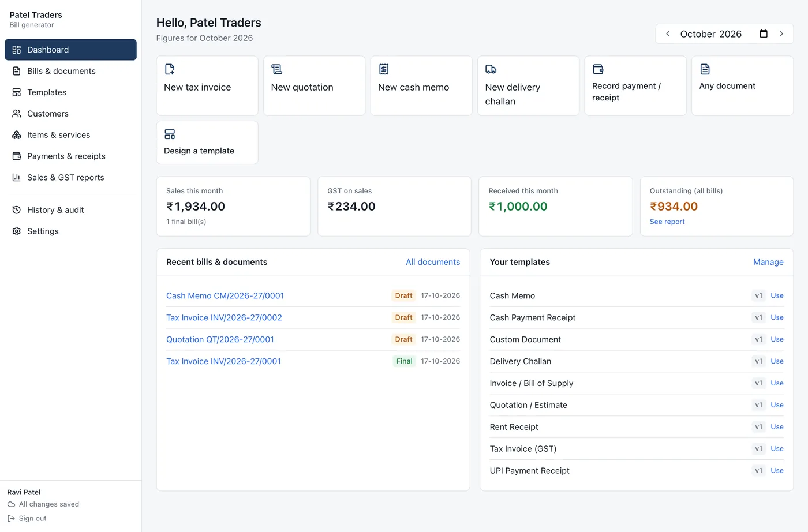Click the Bills & documents file icon
808x532 pixels.
(x=17, y=71)
